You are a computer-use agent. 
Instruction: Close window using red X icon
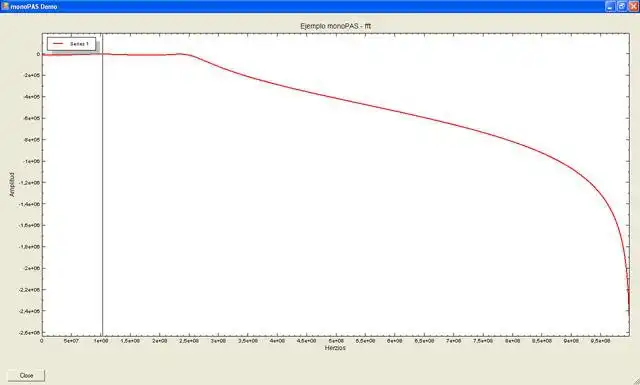(x=633, y=6)
